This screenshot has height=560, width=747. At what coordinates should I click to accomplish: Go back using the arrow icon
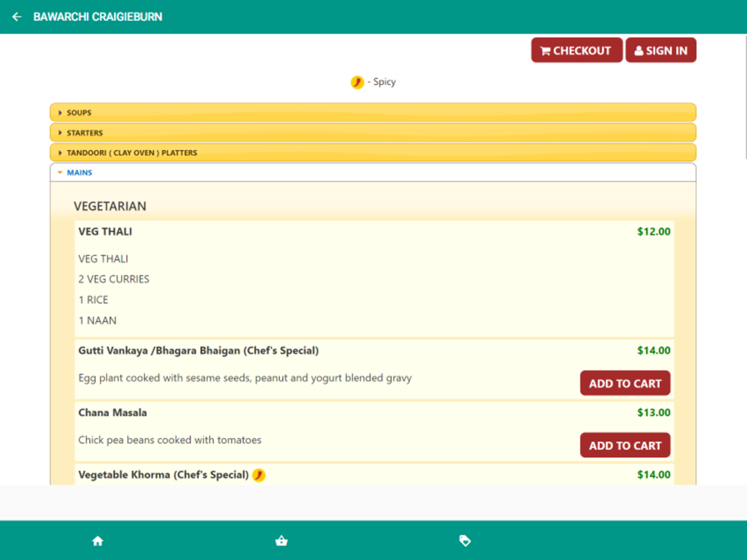point(16,17)
